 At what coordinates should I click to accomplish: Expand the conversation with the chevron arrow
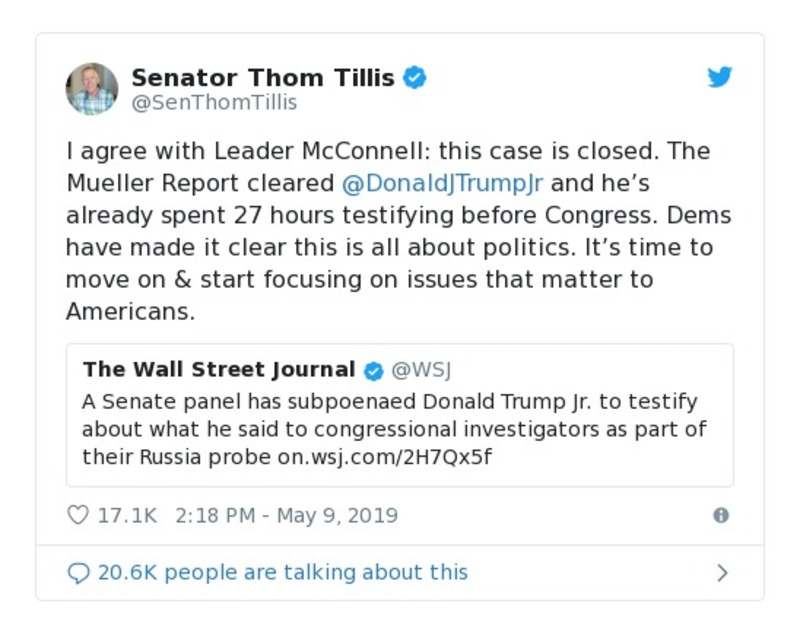[722, 573]
